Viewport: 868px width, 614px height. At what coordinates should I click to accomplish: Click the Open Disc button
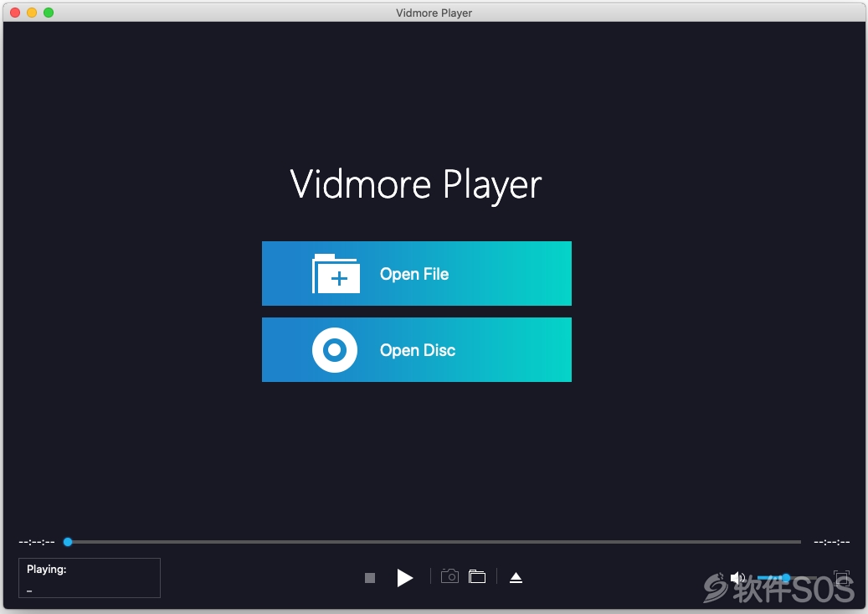(416, 349)
